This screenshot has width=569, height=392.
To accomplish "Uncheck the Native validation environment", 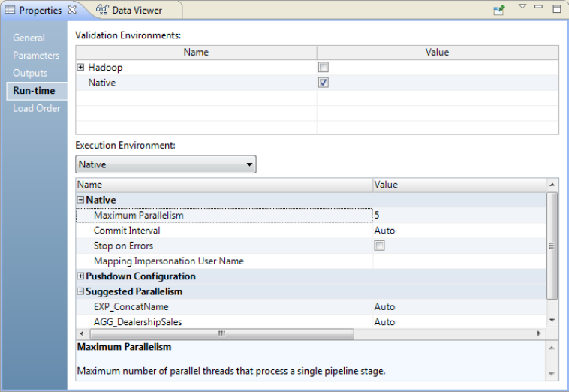I will coord(324,83).
